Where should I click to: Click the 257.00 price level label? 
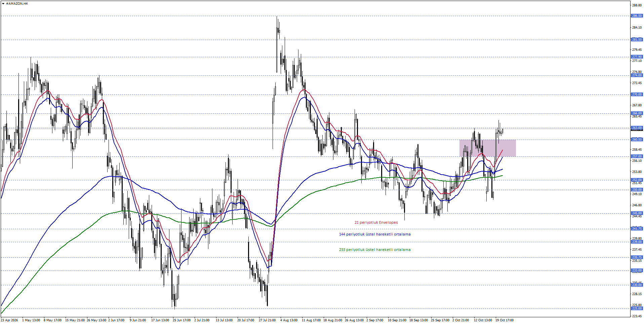(637, 156)
